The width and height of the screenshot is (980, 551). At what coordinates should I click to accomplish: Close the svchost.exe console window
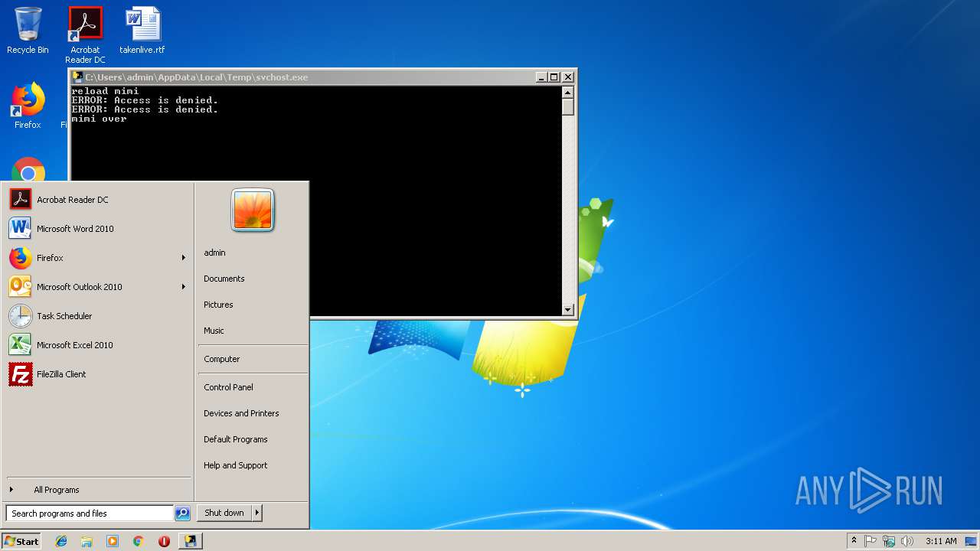567,77
